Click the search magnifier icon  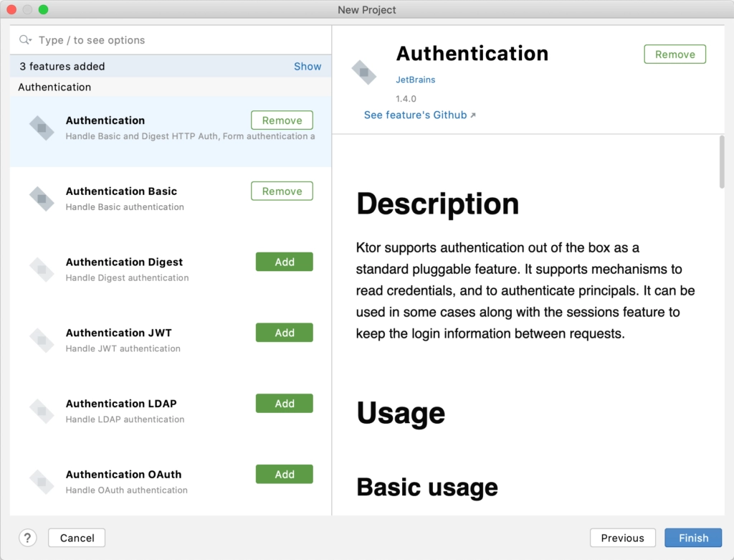click(x=25, y=40)
